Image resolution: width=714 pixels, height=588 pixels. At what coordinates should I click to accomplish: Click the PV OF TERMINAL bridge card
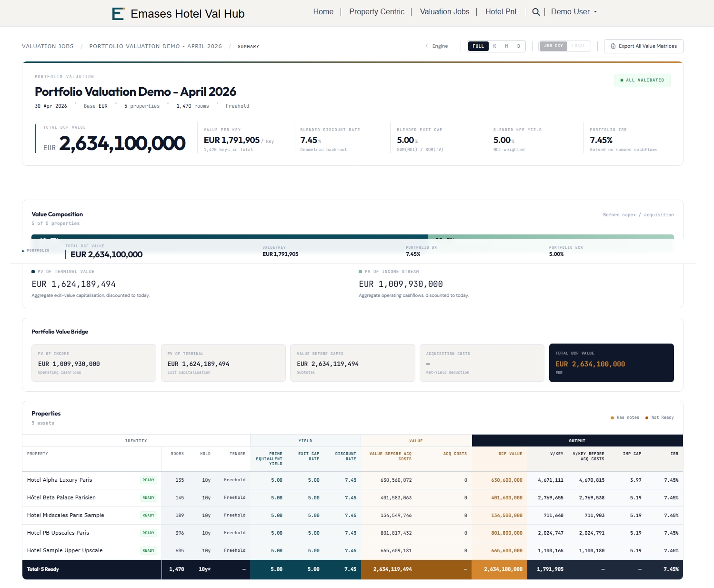[x=223, y=363]
